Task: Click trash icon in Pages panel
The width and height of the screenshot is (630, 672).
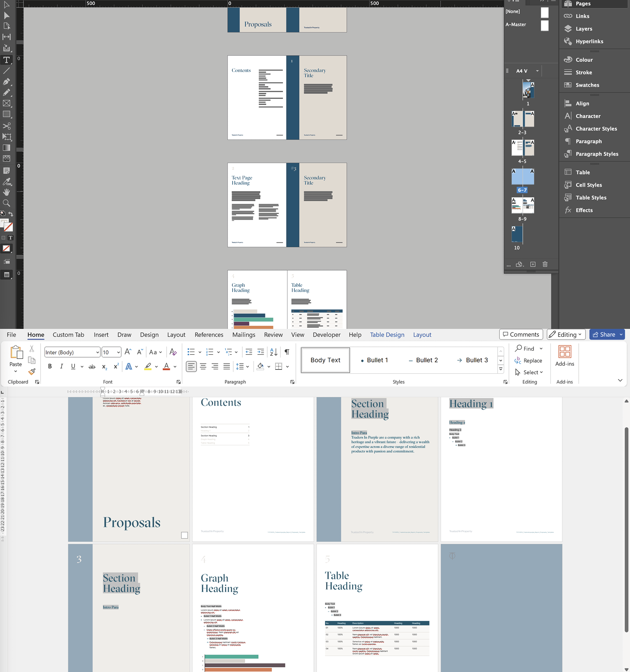Action: (x=545, y=264)
